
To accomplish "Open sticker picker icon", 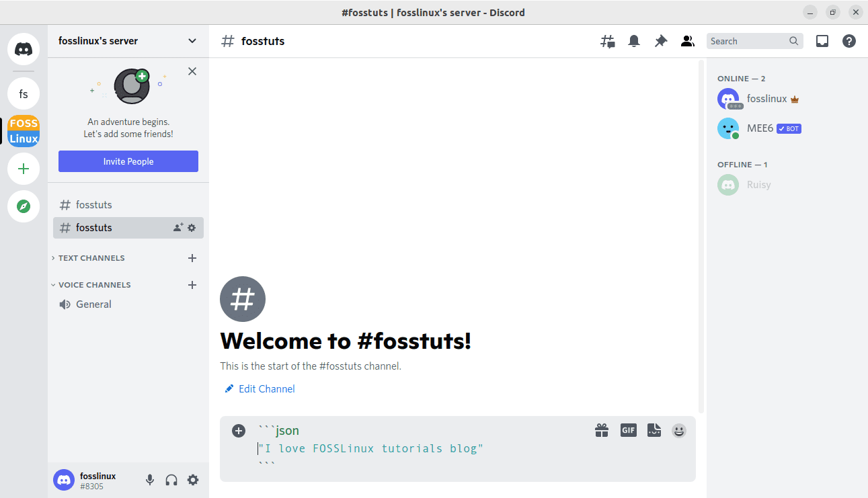I will [x=654, y=430].
